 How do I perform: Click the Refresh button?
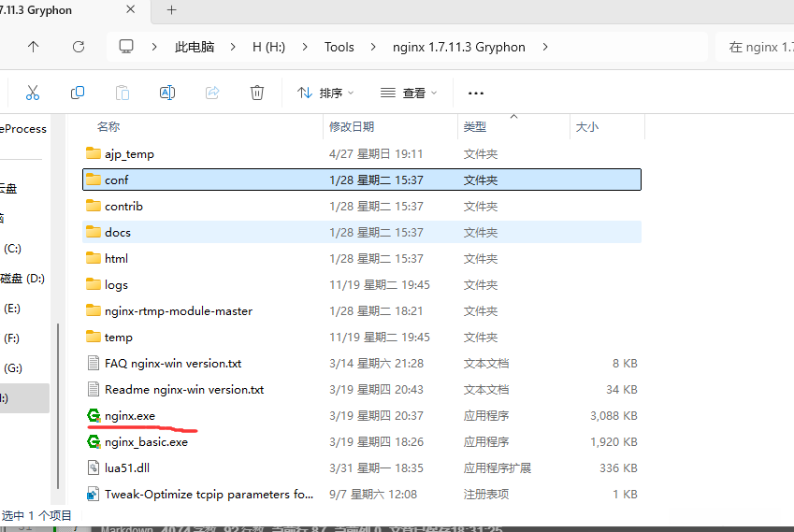point(79,47)
